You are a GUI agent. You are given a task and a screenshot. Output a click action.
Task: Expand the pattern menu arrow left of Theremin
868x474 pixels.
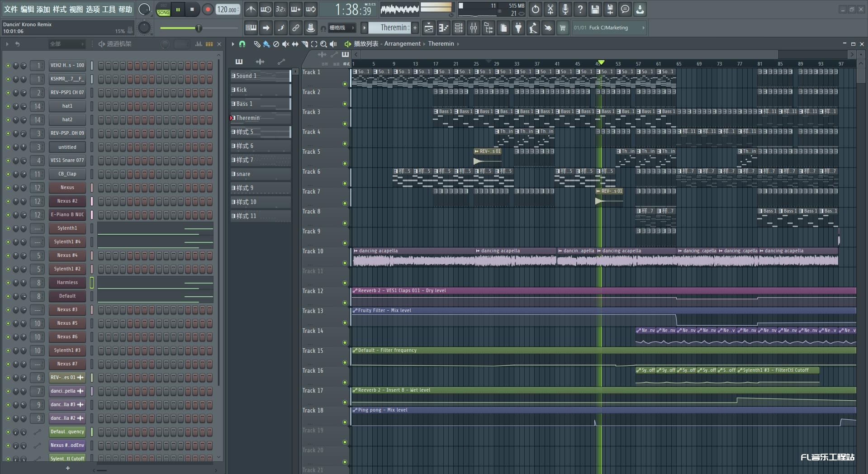364,28
